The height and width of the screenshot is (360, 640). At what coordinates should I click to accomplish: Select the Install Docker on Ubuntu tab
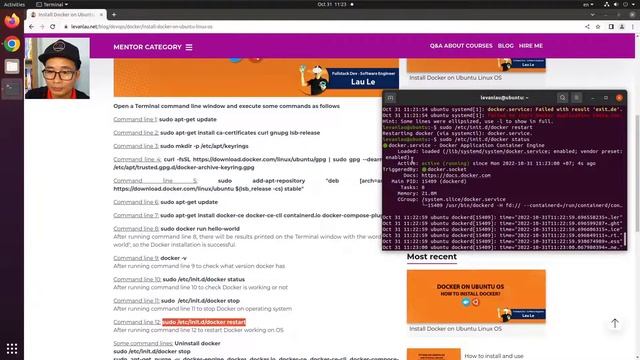(x=66, y=15)
